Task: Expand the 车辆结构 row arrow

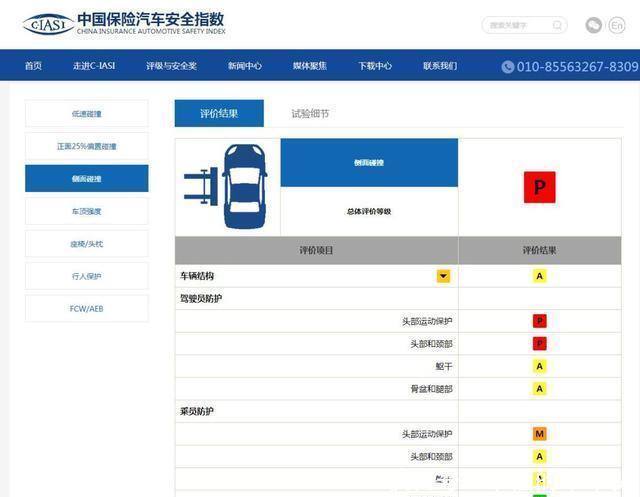Action: pos(443,276)
